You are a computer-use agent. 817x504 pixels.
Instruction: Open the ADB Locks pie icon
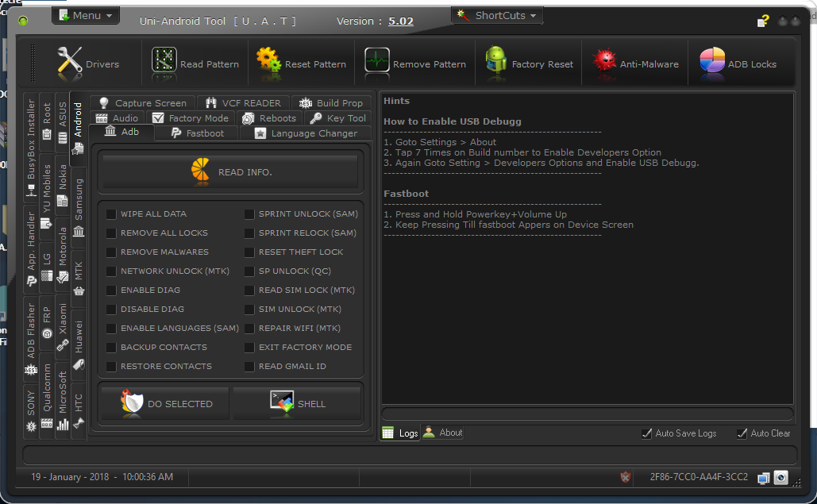click(711, 63)
